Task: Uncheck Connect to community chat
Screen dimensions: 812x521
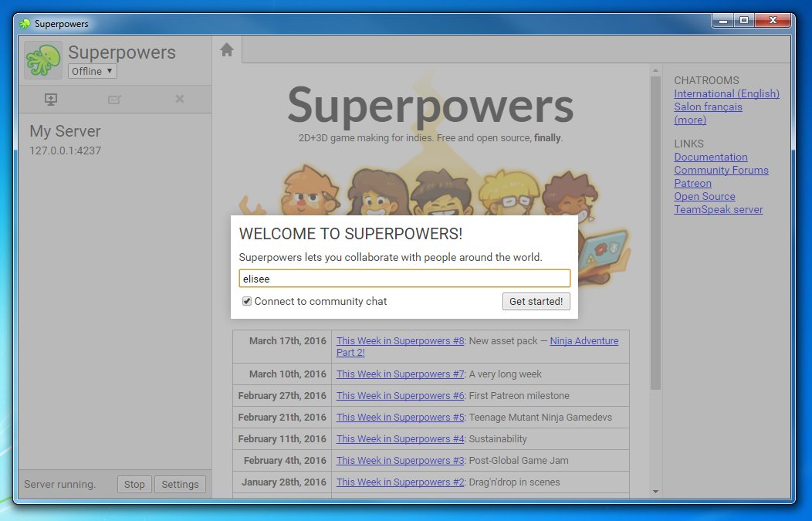Action: [247, 301]
